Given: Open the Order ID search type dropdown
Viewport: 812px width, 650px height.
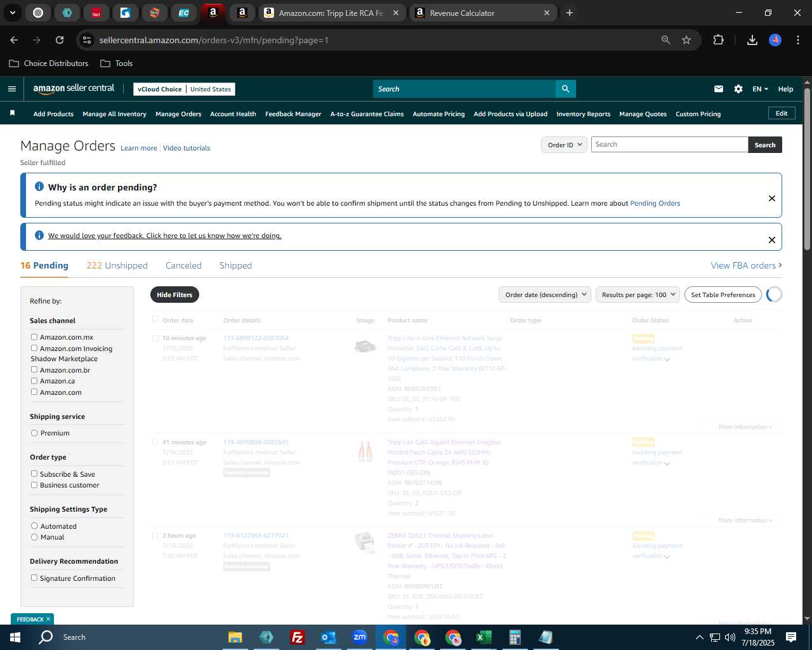Looking at the screenshot, I should (x=564, y=145).
